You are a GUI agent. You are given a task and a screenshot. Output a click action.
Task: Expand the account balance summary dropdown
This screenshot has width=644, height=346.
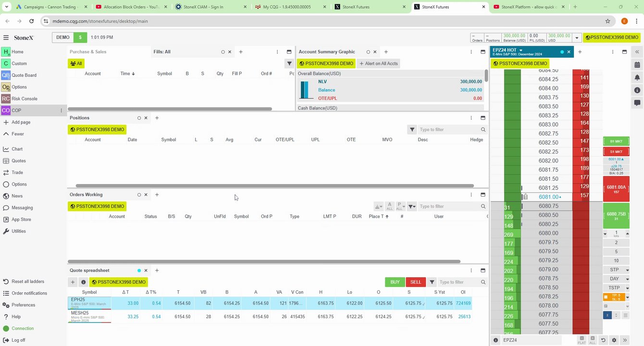pyautogui.click(x=576, y=37)
